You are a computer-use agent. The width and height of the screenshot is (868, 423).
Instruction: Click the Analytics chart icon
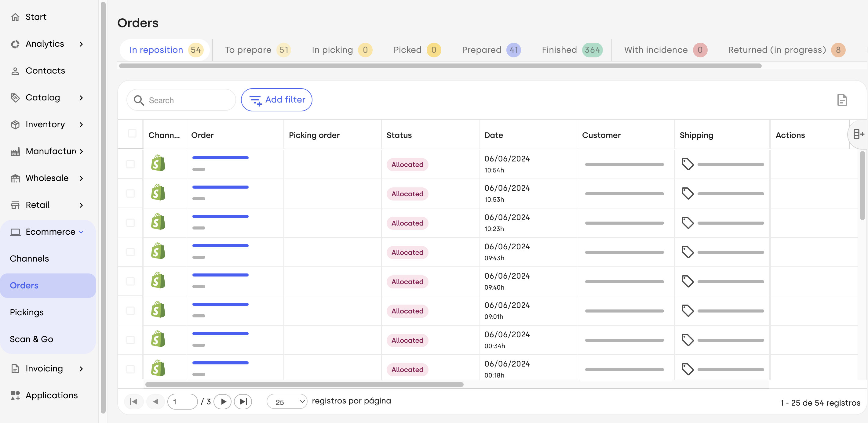(15, 44)
